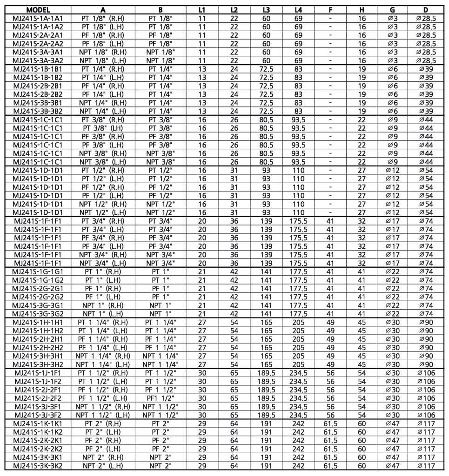
Task: Click the L1 column header
Action: point(202,10)
